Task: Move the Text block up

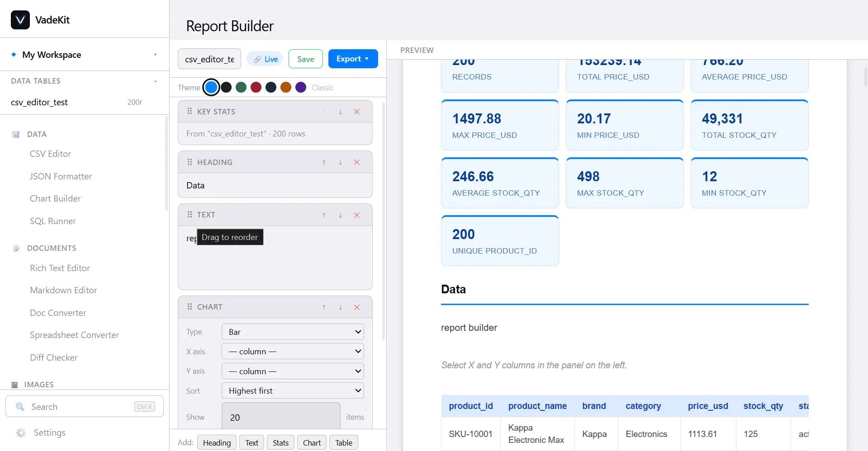Action: pyautogui.click(x=324, y=215)
